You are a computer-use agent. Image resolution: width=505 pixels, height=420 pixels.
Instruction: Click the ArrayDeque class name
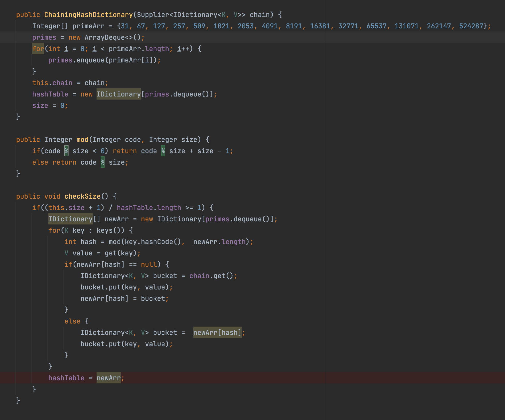[x=105, y=37]
